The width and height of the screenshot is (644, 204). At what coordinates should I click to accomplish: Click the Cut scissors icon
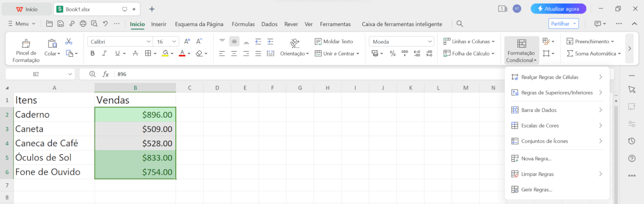coord(69,41)
